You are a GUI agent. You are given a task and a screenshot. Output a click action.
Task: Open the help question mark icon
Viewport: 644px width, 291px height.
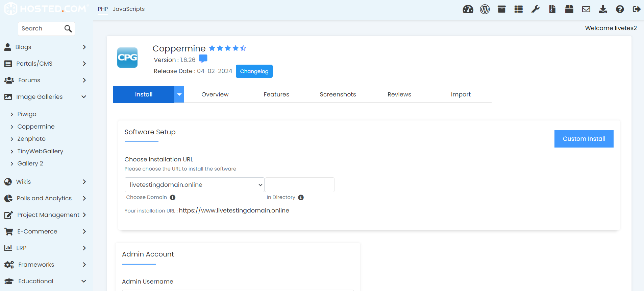[620, 9]
